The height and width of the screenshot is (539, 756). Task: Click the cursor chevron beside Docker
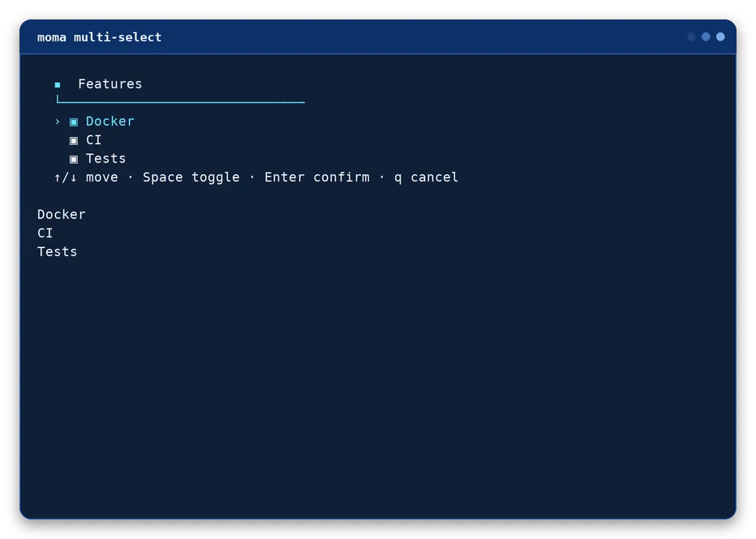pos(58,122)
